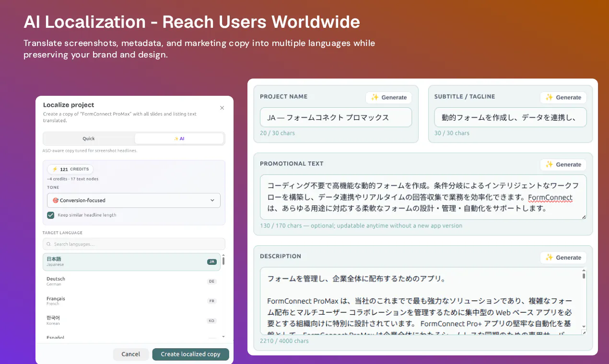Image resolution: width=609 pixels, height=364 pixels.
Task: Click the magnifier icon in language search
Action: (x=49, y=244)
